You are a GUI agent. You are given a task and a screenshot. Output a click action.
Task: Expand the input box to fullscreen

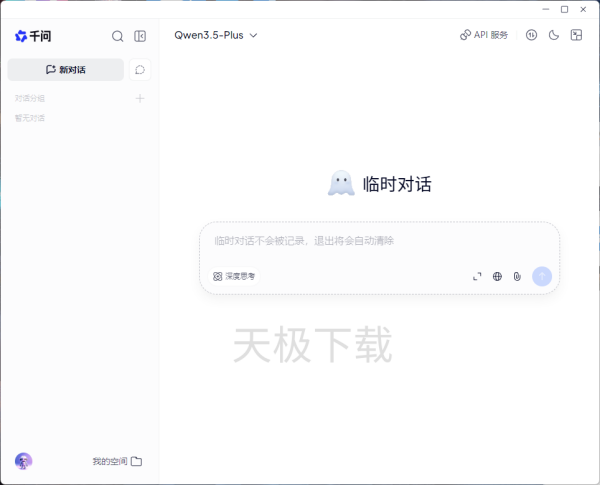coord(477,276)
